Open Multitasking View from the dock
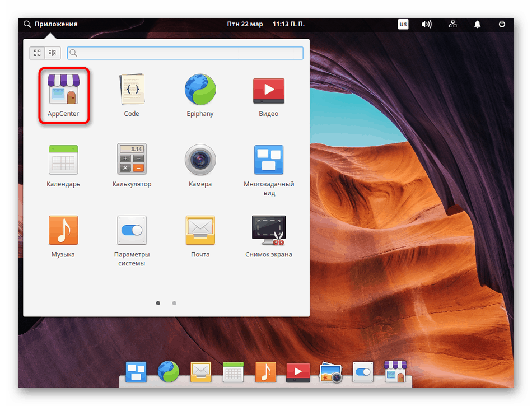The image size is (532, 406). (x=136, y=372)
